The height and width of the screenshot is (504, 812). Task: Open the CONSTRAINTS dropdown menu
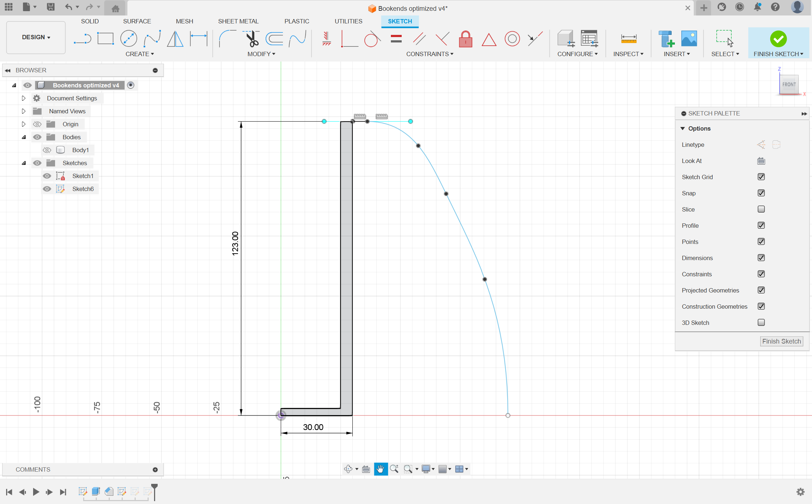click(430, 54)
